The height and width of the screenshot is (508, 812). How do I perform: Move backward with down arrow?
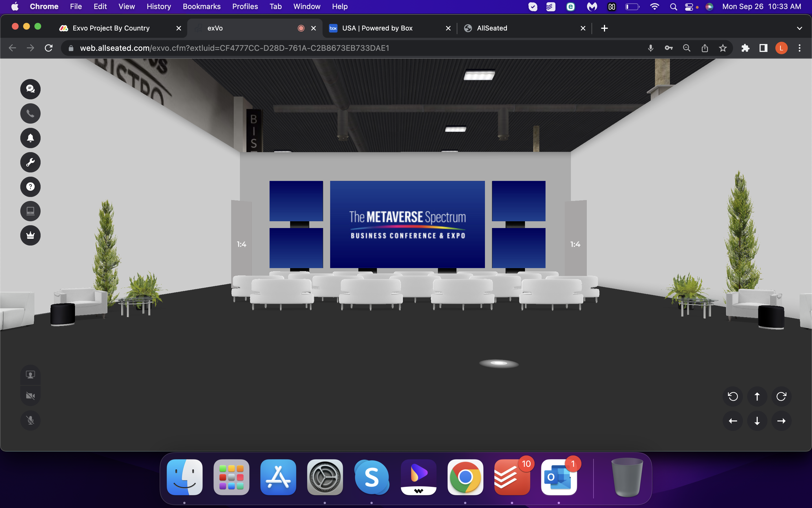tap(757, 421)
